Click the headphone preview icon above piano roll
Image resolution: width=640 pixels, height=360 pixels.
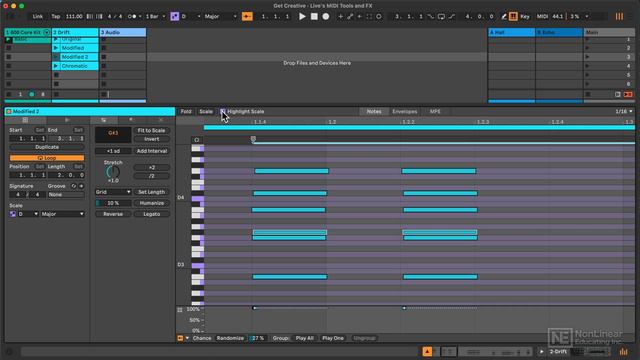pyautogui.click(x=197, y=140)
